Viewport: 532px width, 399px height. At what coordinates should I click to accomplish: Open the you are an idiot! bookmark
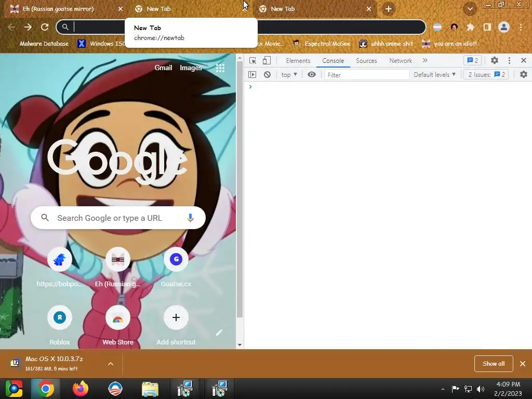click(x=449, y=44)
